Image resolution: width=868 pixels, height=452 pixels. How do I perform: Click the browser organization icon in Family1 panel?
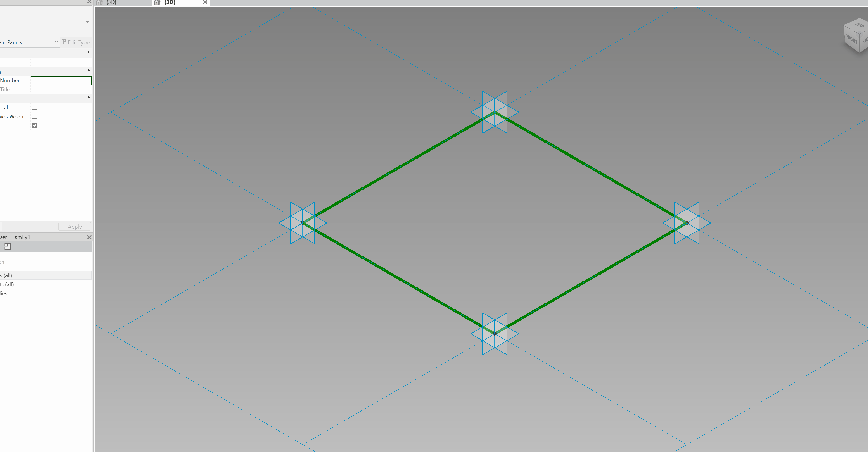click(8, 246)
